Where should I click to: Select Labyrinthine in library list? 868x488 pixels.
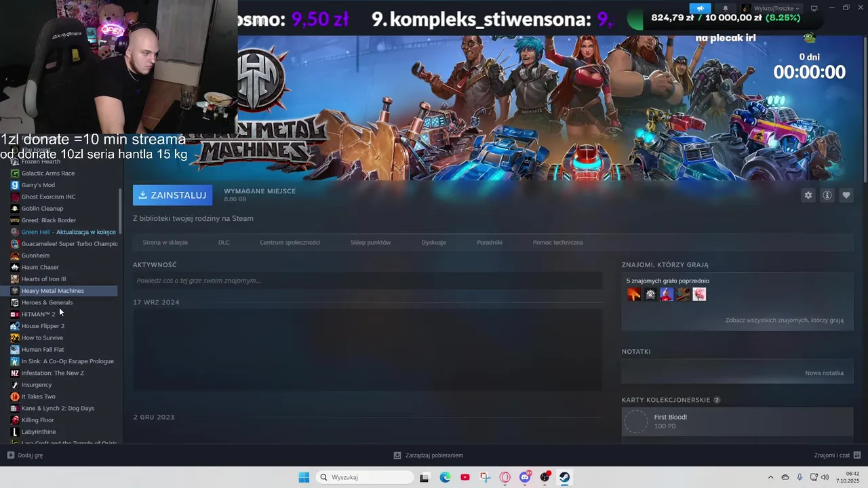point(39,432)
